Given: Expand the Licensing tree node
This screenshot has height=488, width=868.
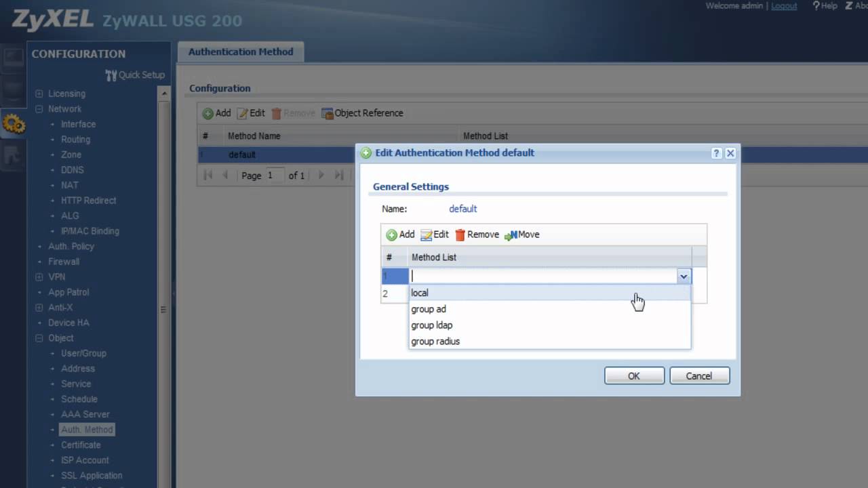Looking at the screenshot, I should [x=39, y=94].
